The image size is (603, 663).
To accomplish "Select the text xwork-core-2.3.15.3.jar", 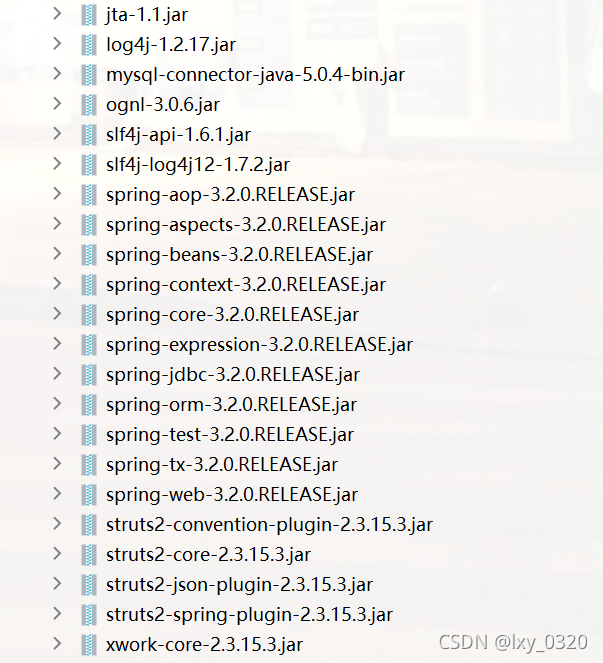I will (204, 646).
